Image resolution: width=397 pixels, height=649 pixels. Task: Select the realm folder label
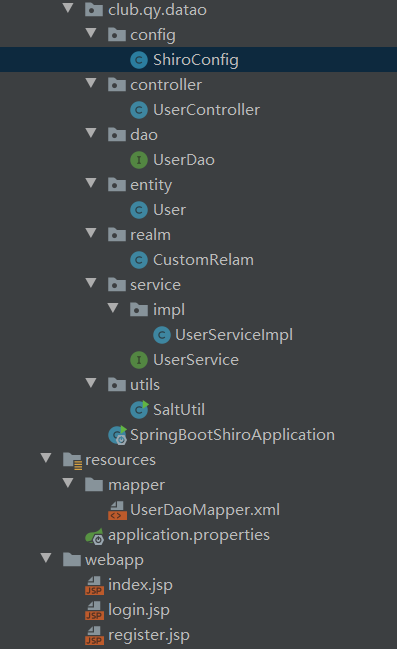150,235
